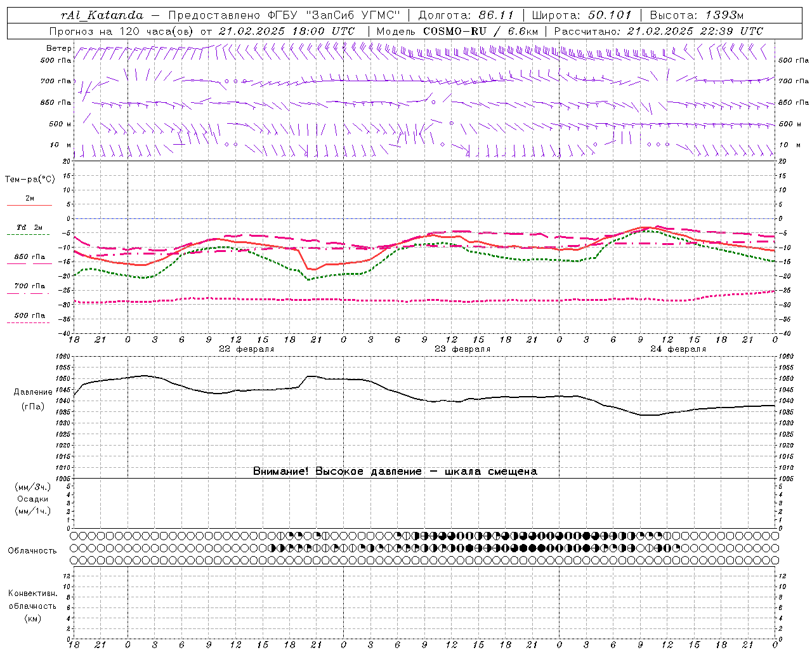This screenshot has height=650, width=812.
Task: Click the 24 февраля date label
Action: pyautogui.click(x=678, y=349)
